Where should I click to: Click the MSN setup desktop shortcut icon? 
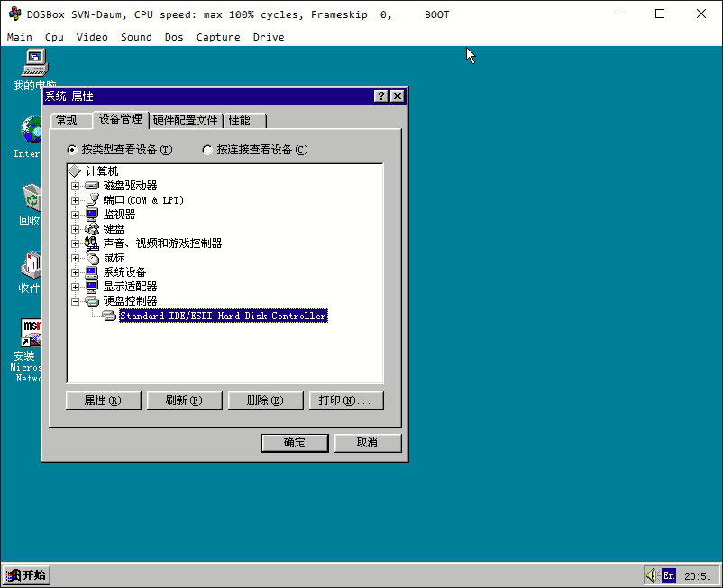31,332
